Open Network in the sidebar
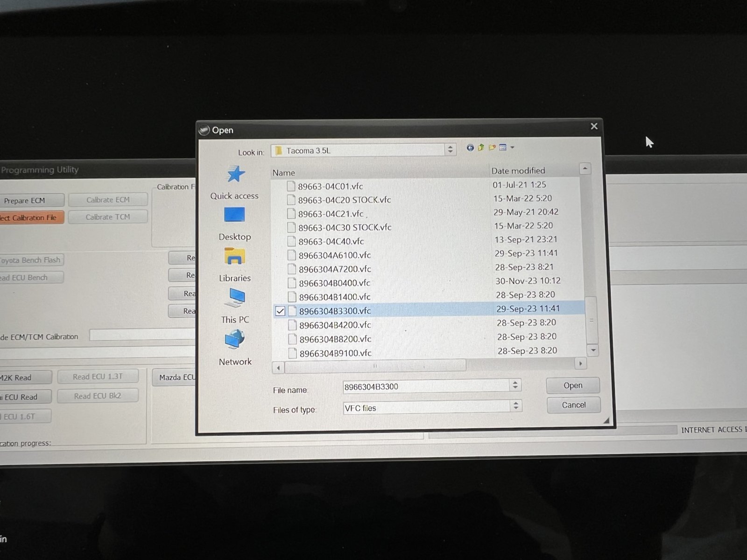This screenshot has width=747, height=560. coord(235,348)
